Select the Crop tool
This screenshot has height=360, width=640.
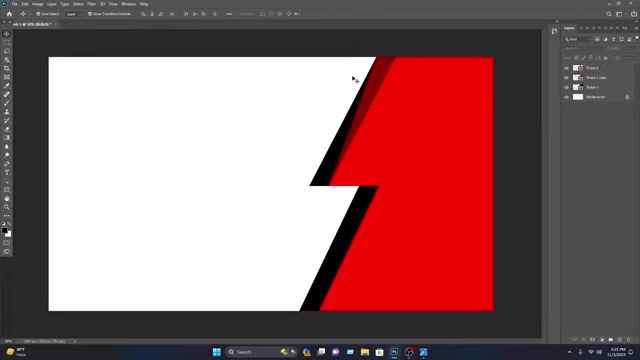coord(7,68)
